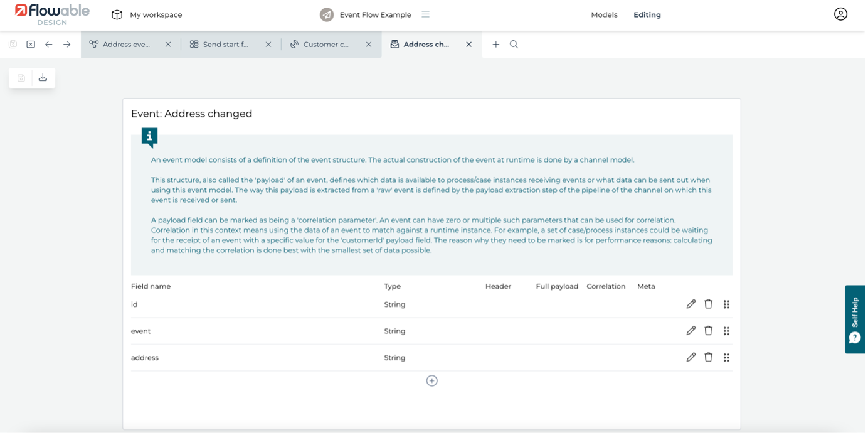The width and height of the screenshot is (868, 435).
Task: Open the My workspace selector
Action: (x=147, y=14)
